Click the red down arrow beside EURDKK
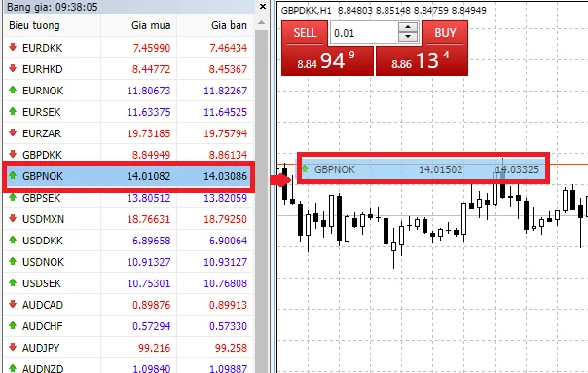 tap(13, 47)
